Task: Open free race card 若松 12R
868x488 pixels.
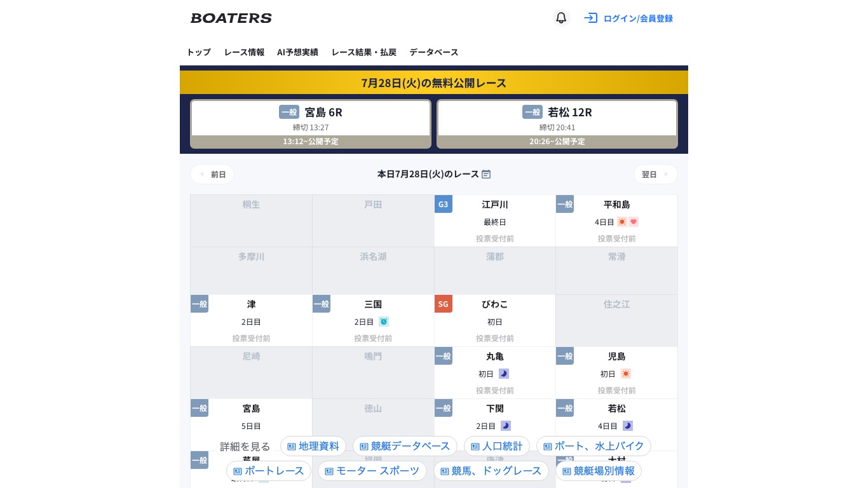Action: 557,124
